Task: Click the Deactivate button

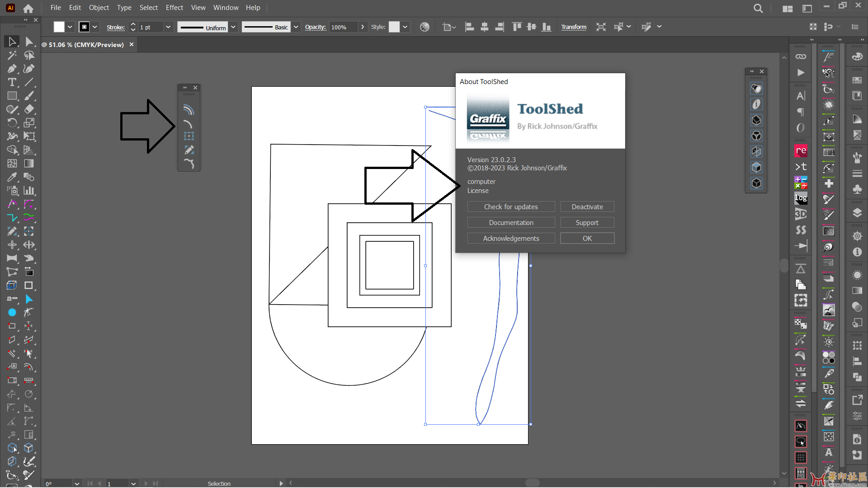Action: tap(587, 206)
